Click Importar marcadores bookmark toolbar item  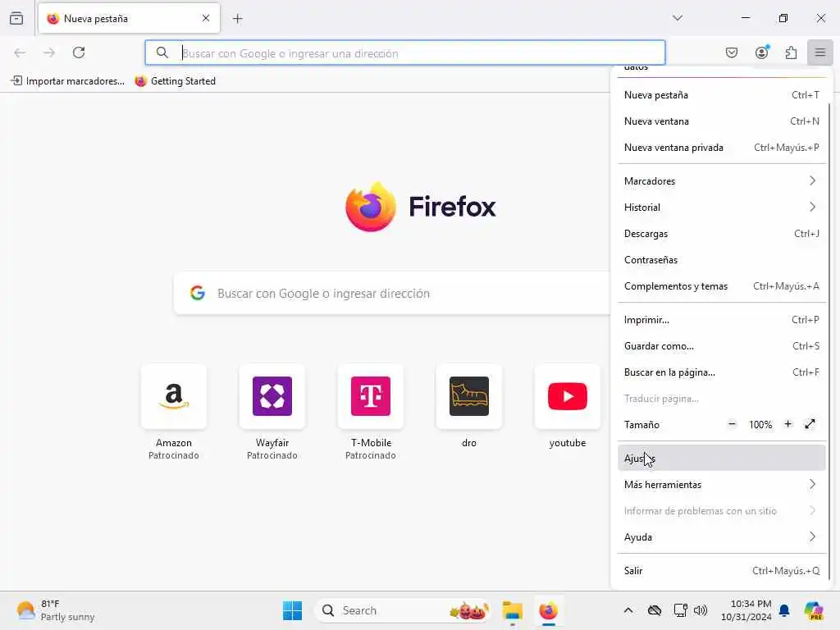pyautogui.click(x=67, y=81)
